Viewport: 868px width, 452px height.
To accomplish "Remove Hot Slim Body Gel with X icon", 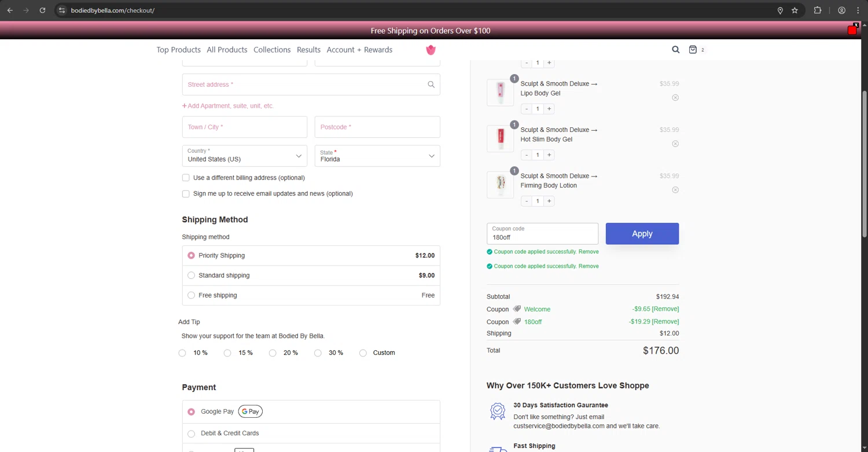I will (x=675, y=144).
